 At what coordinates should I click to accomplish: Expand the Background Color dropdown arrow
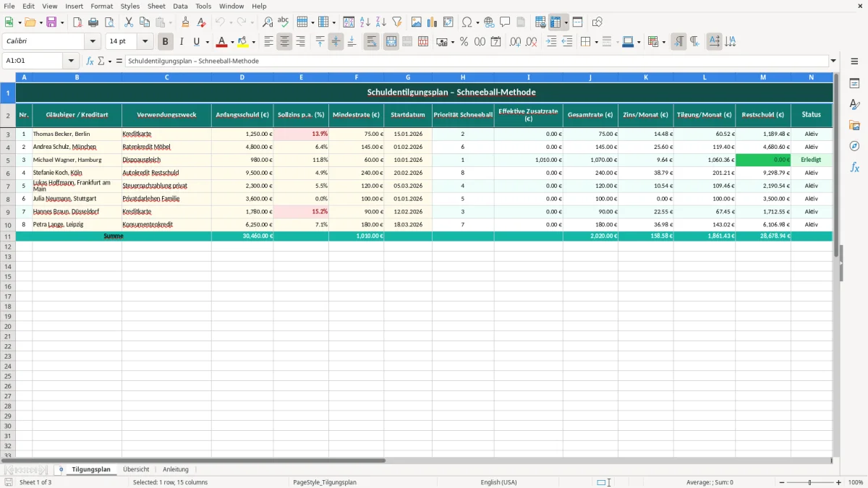(x=253, y=42)
